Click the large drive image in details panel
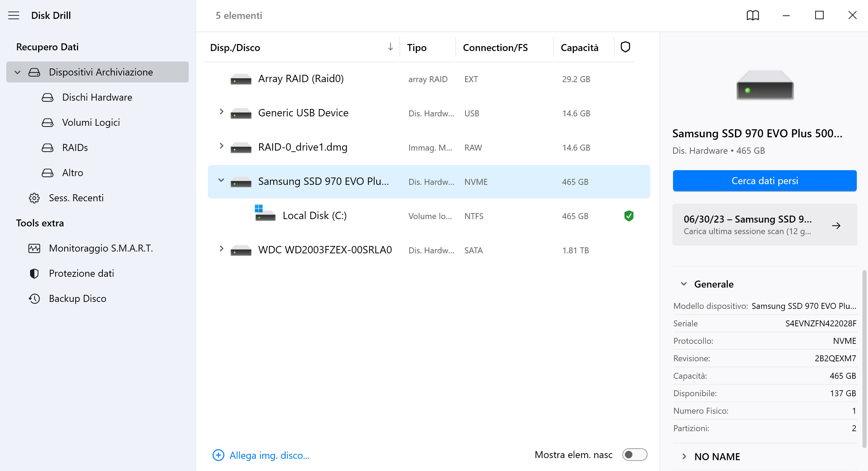Viewport: 868px width, 471px height. 765,85
